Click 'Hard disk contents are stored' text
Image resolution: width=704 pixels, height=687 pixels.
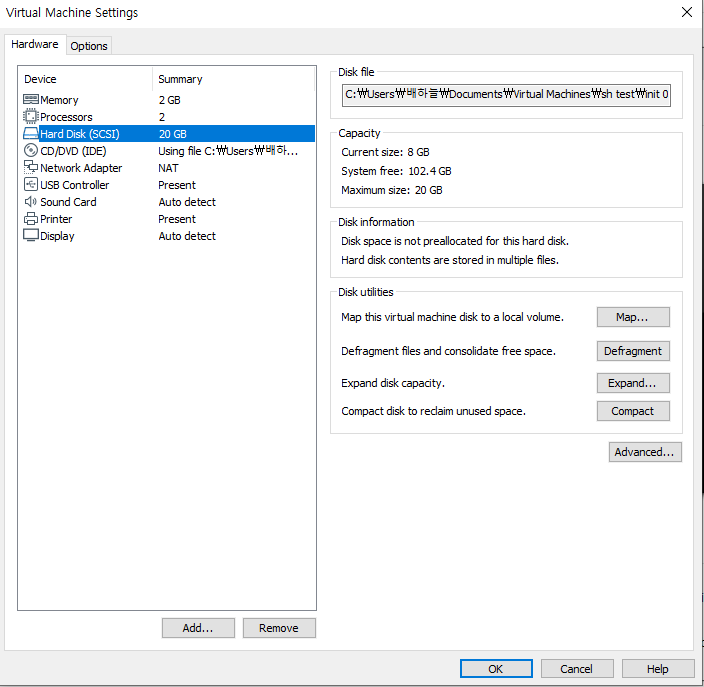click(x=450, y=260)
